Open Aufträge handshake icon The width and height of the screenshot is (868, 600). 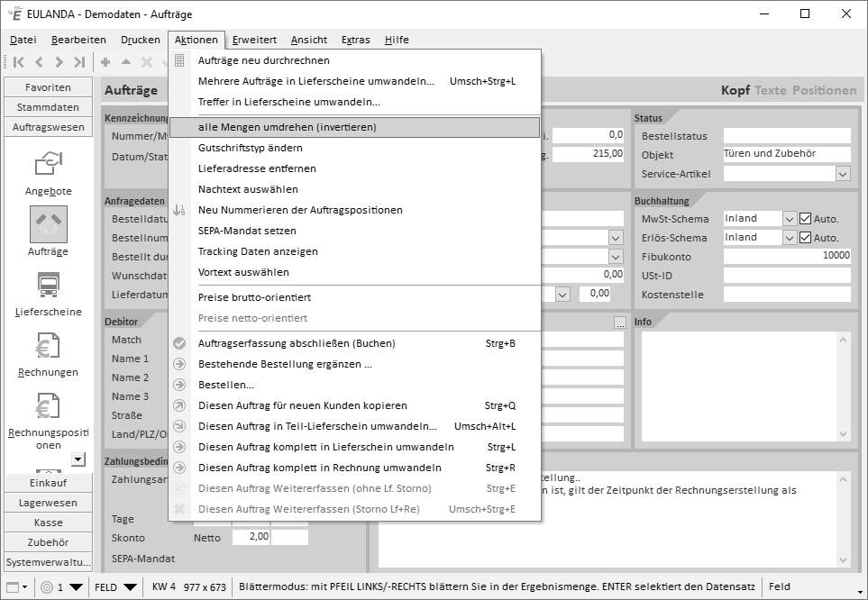pyautogui.click(x=49, y=224)
